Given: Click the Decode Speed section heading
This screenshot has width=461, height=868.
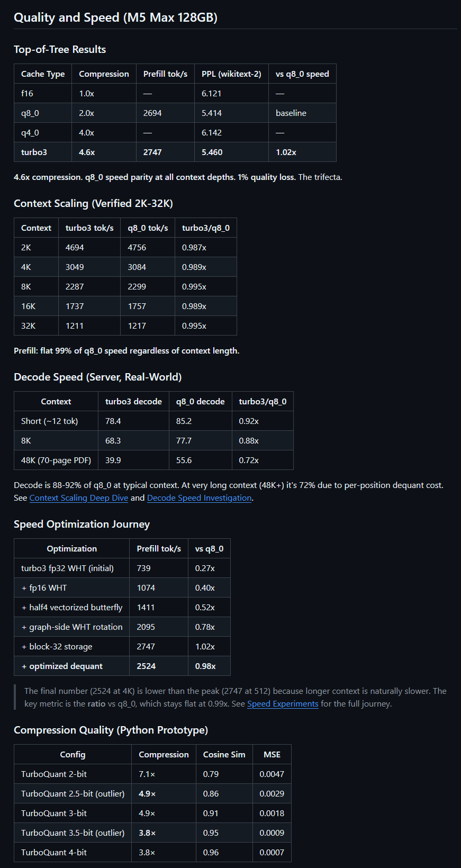Looking at the screenshot, I should (97, 377).
